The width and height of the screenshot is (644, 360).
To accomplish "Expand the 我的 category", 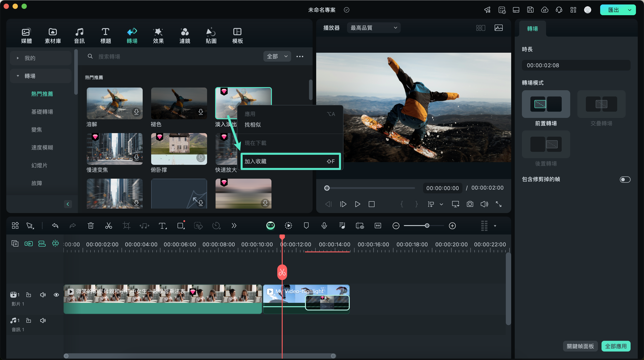I will tap(41, 58).
